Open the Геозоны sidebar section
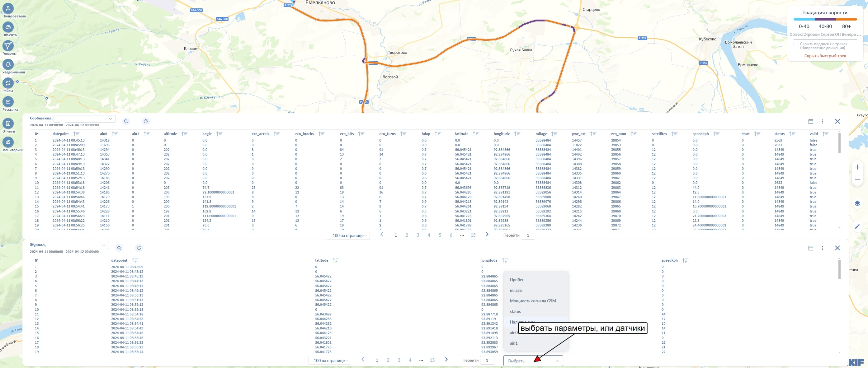 coord(8,46)
